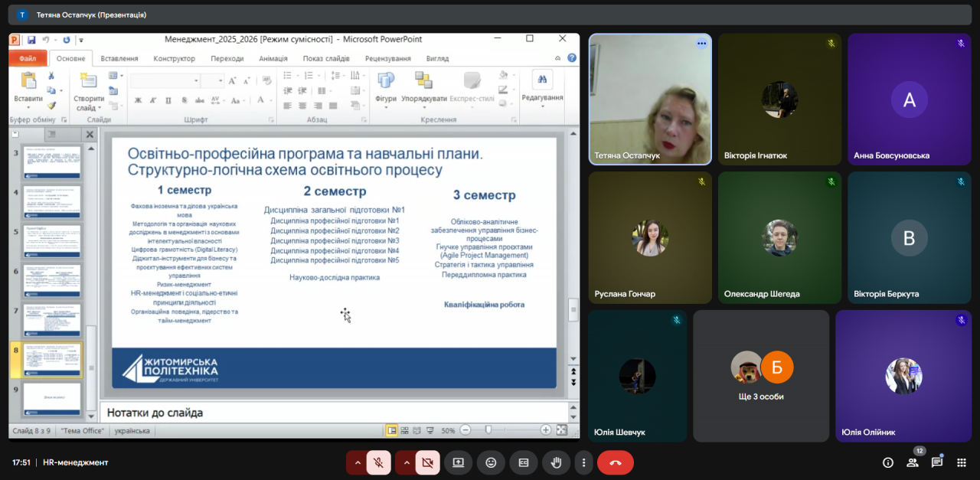Expand video settings arrow beside camera

click(x=406, y=462)
